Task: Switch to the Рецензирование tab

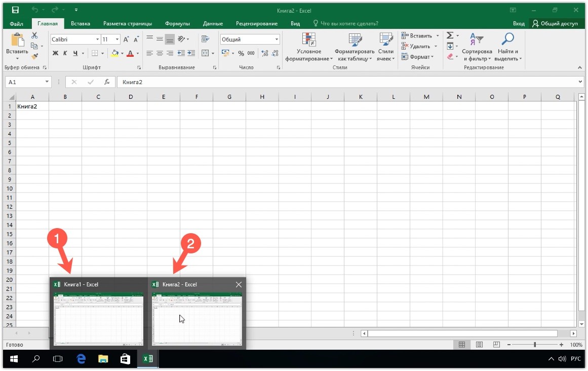Action: [256, 24]
